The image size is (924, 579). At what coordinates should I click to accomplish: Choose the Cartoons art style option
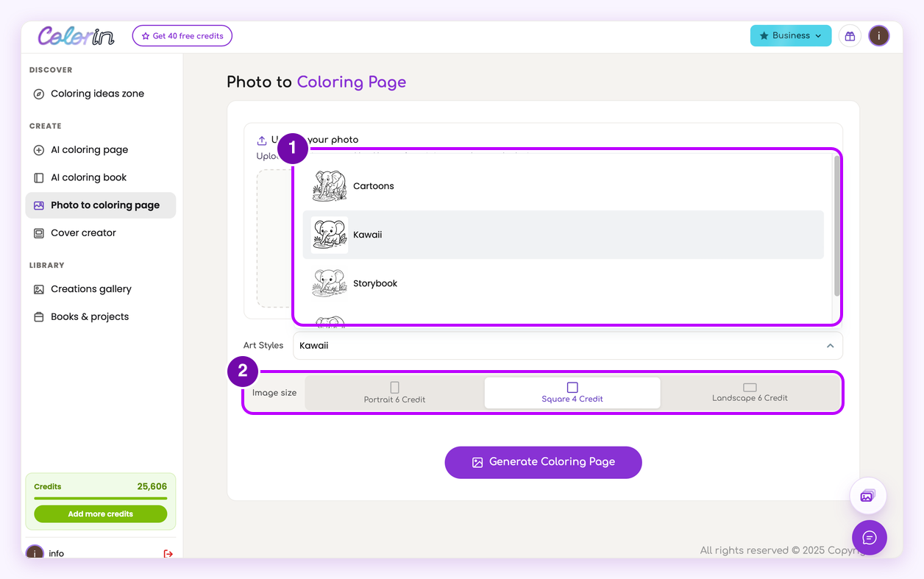[564, 186]
